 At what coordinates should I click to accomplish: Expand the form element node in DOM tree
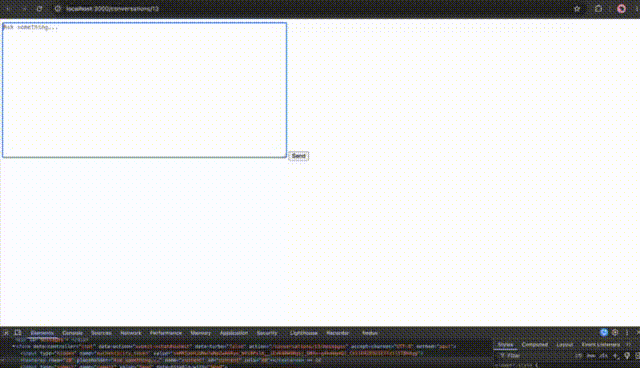pos(13,346)
